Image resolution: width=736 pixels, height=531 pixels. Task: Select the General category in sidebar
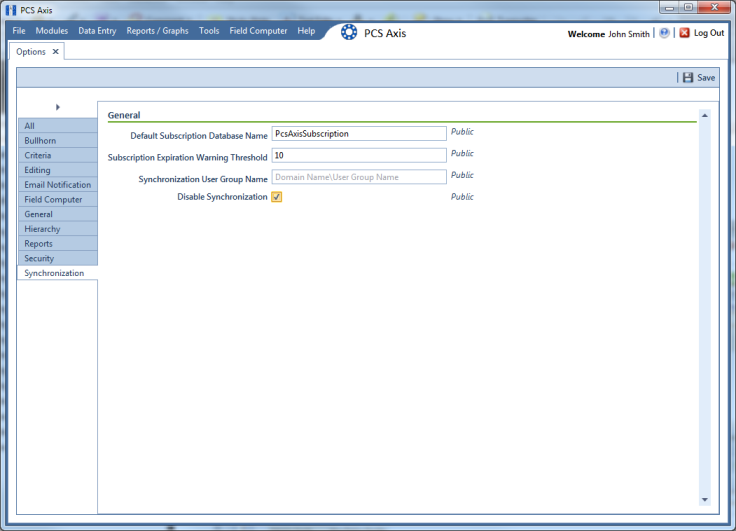(58, 214)
